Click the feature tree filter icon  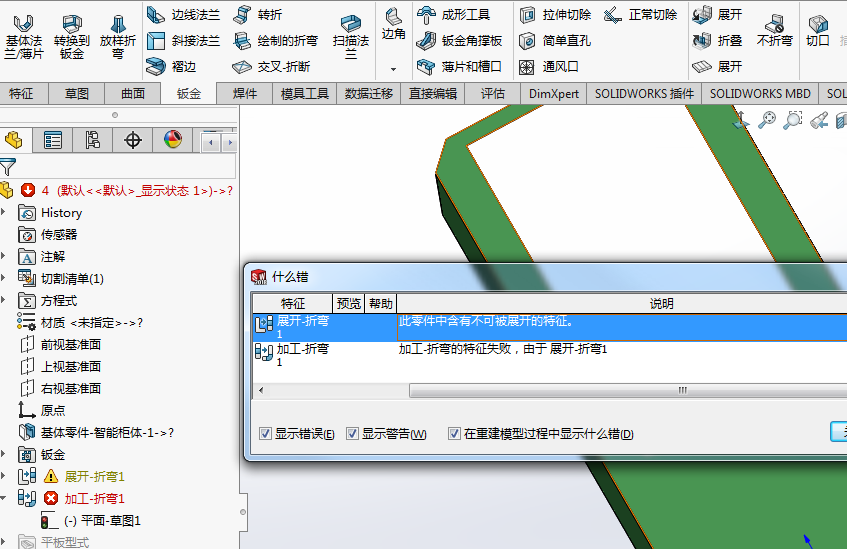[8, 167]
